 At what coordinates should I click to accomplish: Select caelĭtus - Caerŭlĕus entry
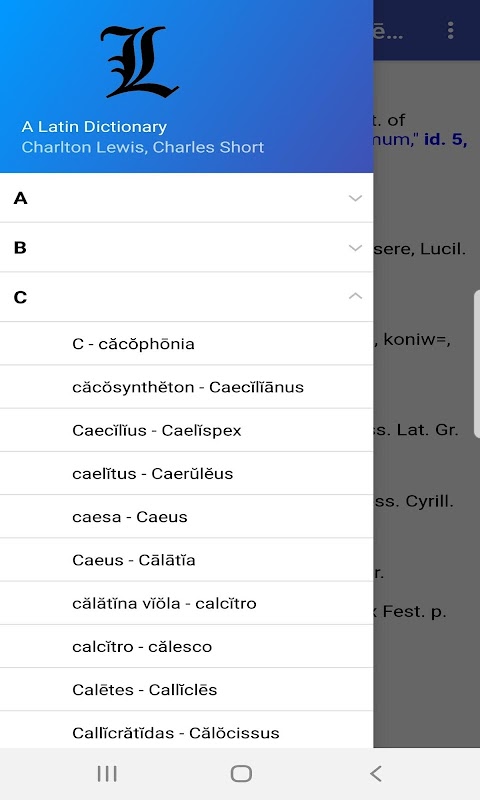[186, 473]
